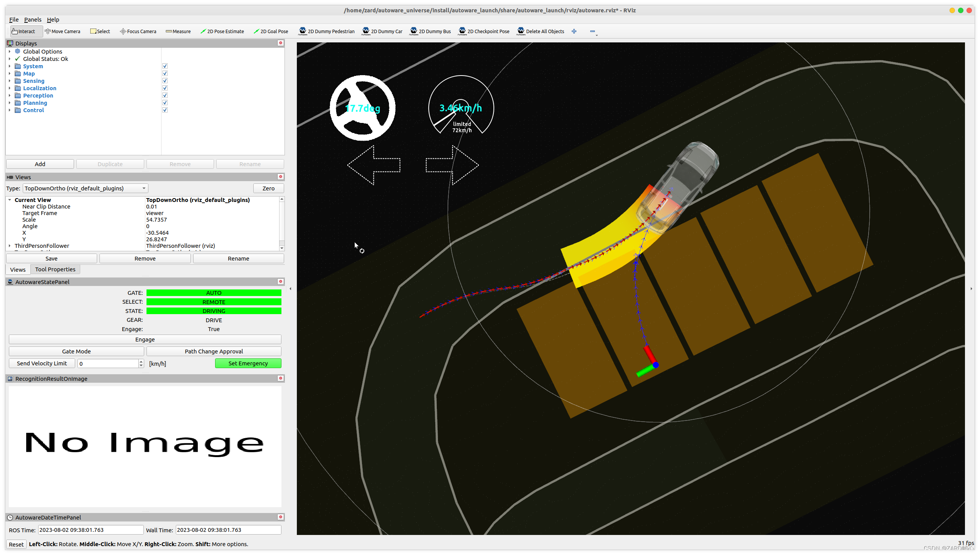Open the view Type dropdown
Screen dimensions: 980x555
pyautogui.click(x=85, y=188)
